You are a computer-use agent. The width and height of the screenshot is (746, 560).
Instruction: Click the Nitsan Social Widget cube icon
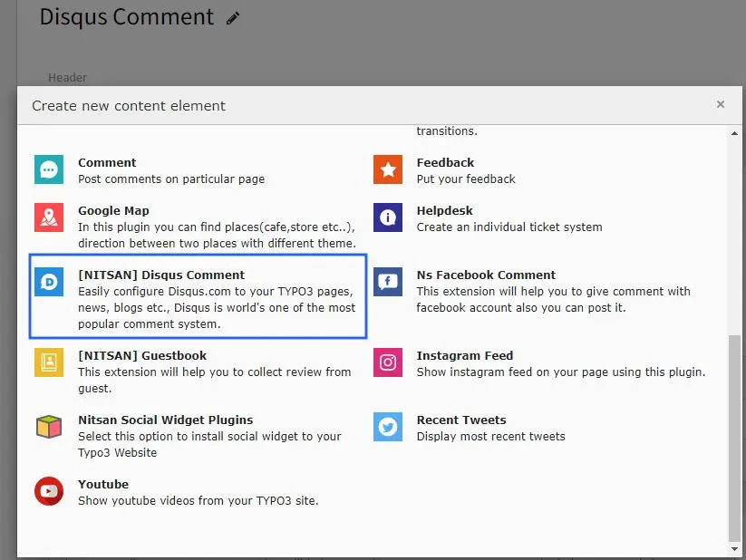click(x=49, y=427)
